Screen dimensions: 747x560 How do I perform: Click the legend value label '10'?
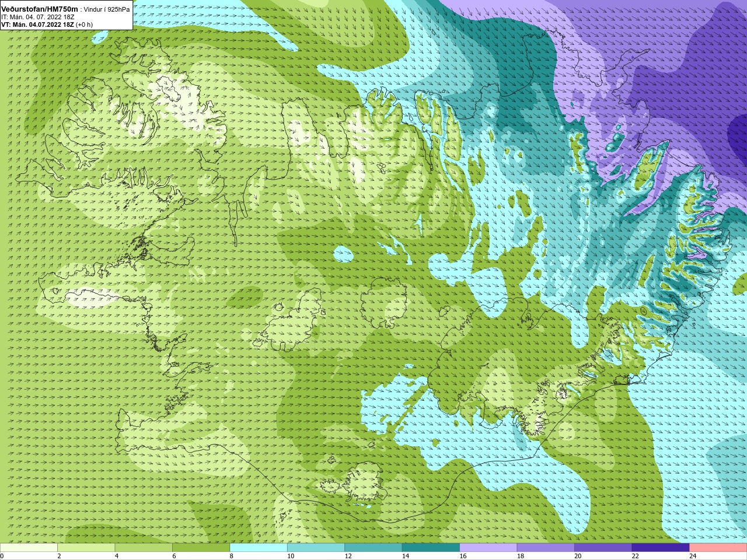point(291,556)
